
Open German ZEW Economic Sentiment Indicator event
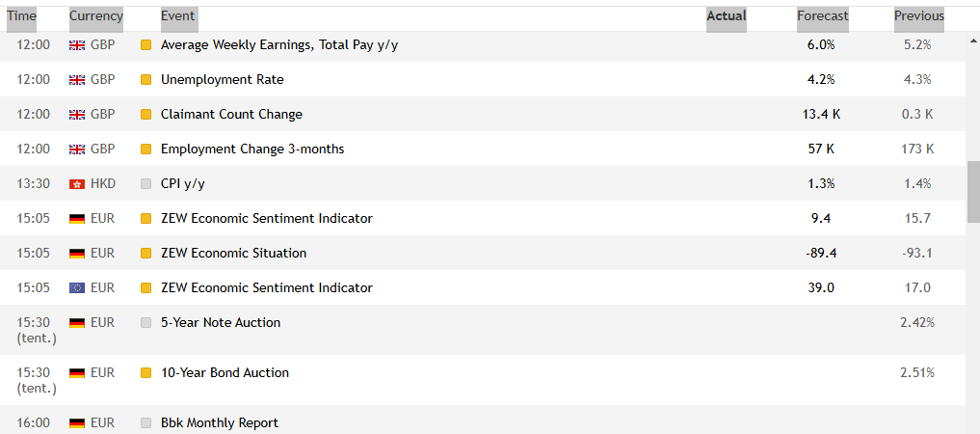[x=267, y=219]
